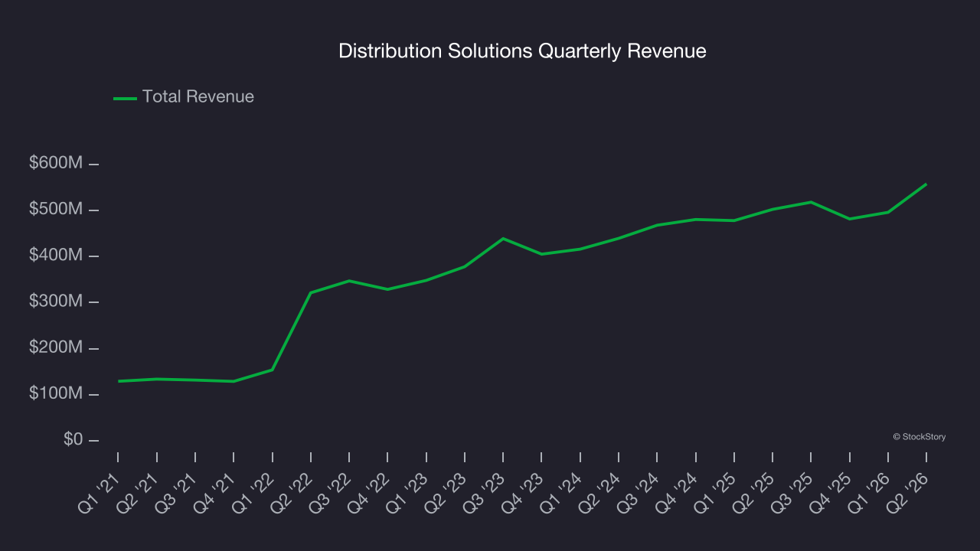Click the $0 y-axis label
This screenshot has height=551, width=980.
click(73, 439)
